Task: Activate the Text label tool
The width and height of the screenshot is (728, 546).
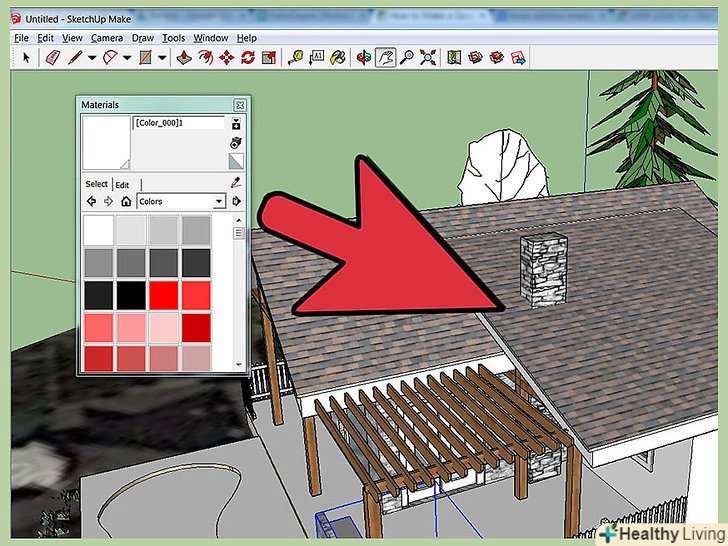Action: click(317, 58)
